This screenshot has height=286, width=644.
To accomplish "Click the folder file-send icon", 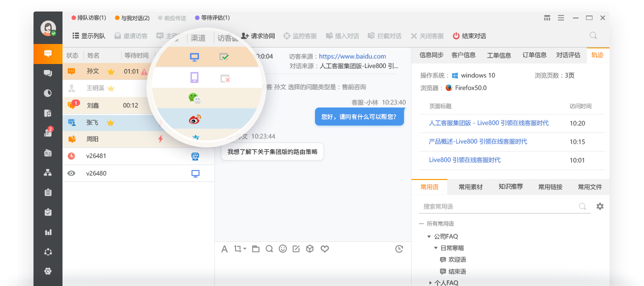I will tap(255, 248).
